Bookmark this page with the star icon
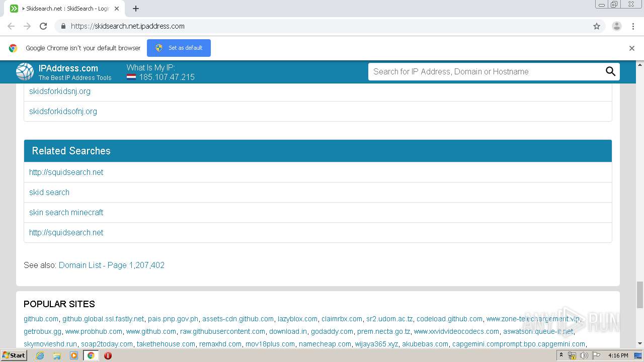 pyautogui.click(x=597, y=26)
